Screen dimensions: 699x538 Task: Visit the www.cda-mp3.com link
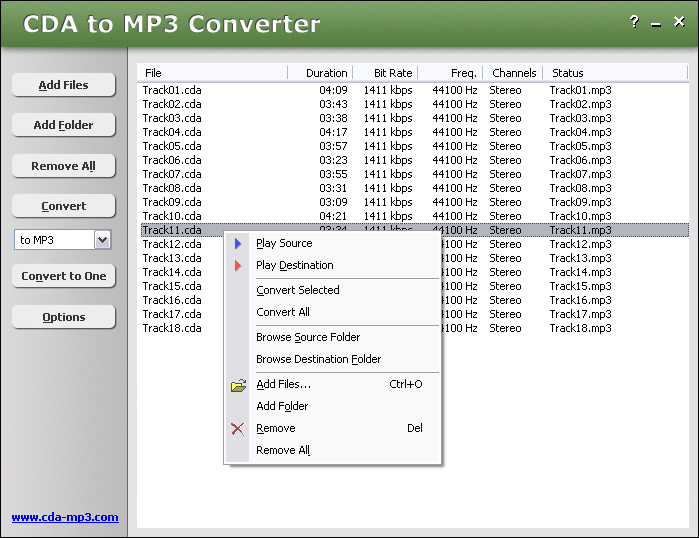point(65,517)
